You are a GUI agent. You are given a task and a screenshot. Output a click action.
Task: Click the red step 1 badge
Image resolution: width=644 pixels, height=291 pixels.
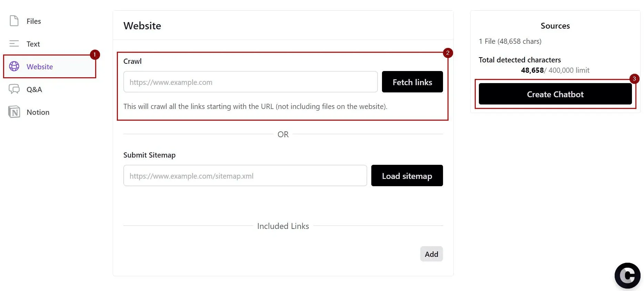95,54
